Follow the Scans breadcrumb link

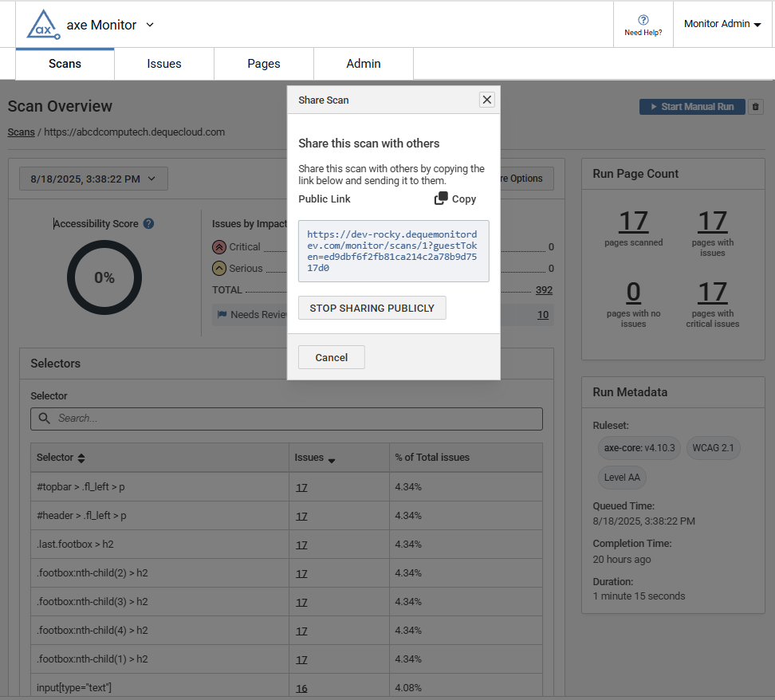coord(21,132)
